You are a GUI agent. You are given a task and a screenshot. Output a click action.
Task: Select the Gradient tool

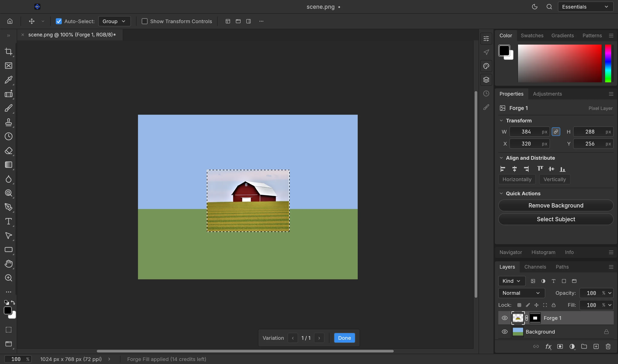(9, 165)
